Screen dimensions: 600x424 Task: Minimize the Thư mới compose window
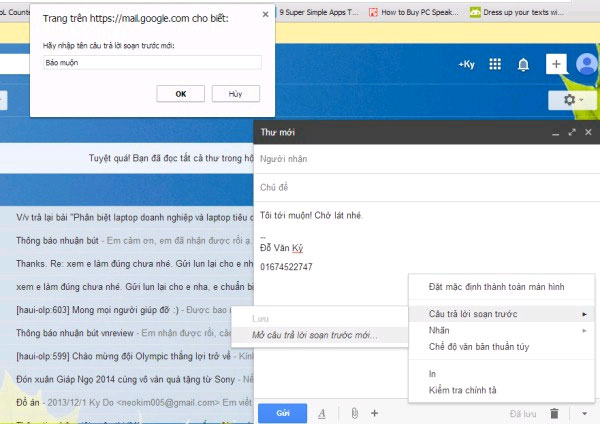point(556,133)
